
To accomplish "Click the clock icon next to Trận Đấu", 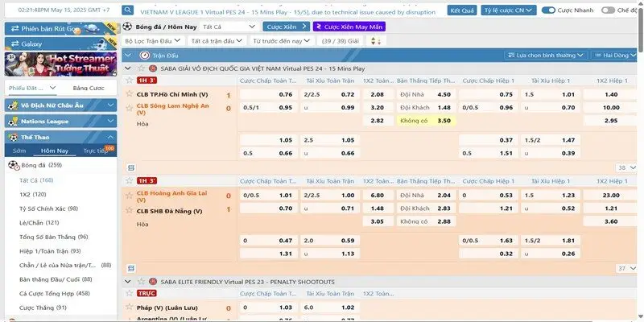I will click(144, 56).
